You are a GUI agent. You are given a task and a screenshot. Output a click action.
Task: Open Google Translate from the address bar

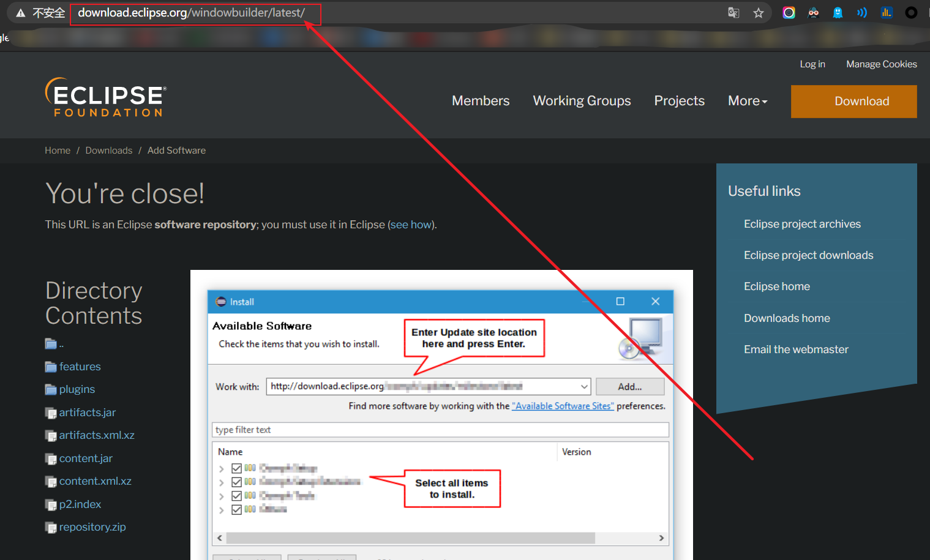pyautogui.click(x=733, y=12)
